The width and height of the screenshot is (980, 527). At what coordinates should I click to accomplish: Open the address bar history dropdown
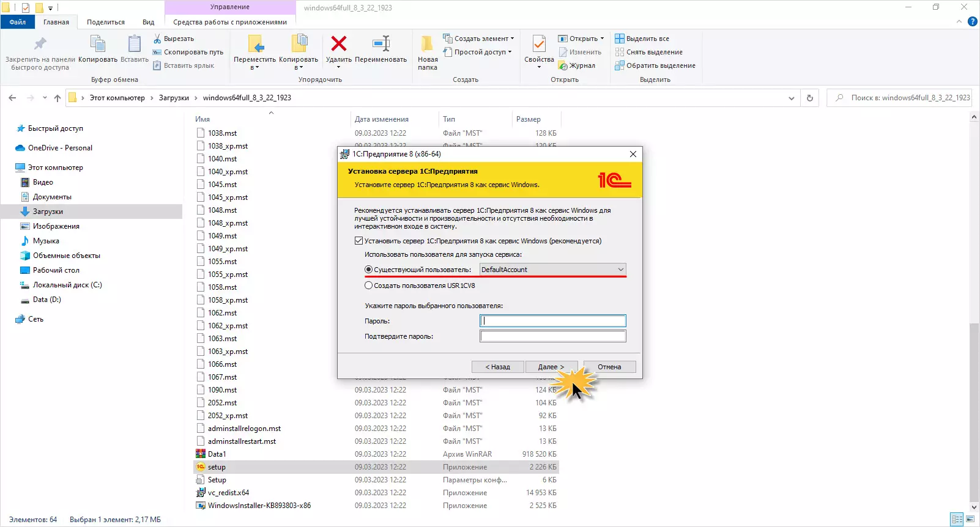792,98
